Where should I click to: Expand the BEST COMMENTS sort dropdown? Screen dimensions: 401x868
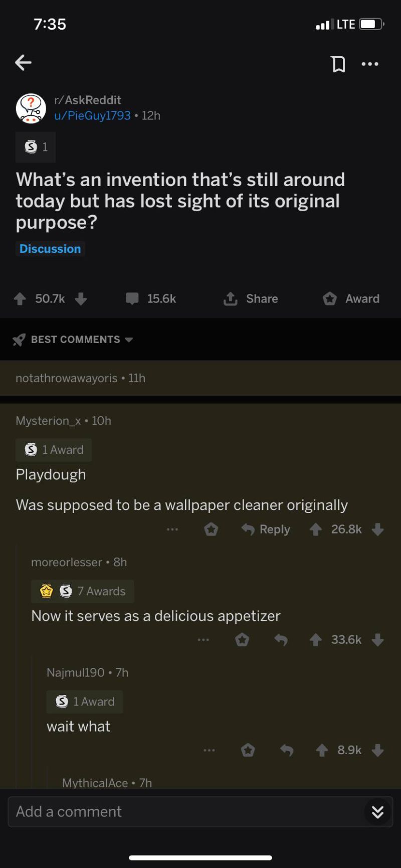[x=73, y=339]
